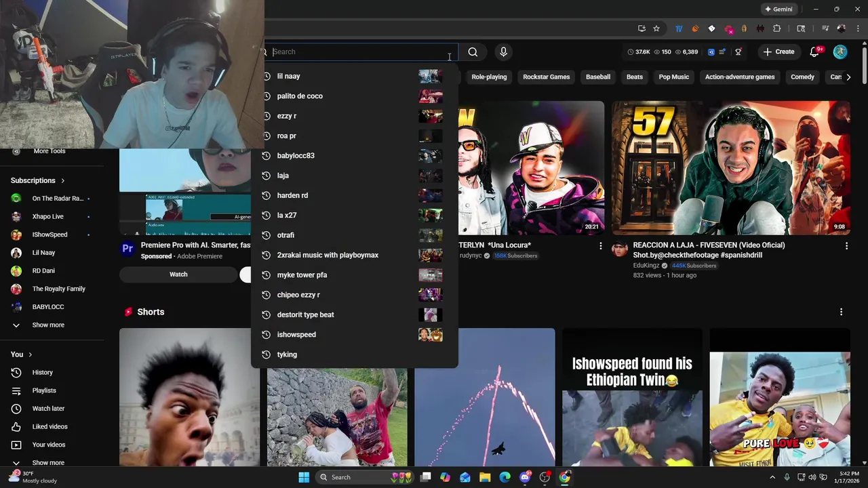Open options for the REACCION A LAJA video
868x488 pixels.
846,246
